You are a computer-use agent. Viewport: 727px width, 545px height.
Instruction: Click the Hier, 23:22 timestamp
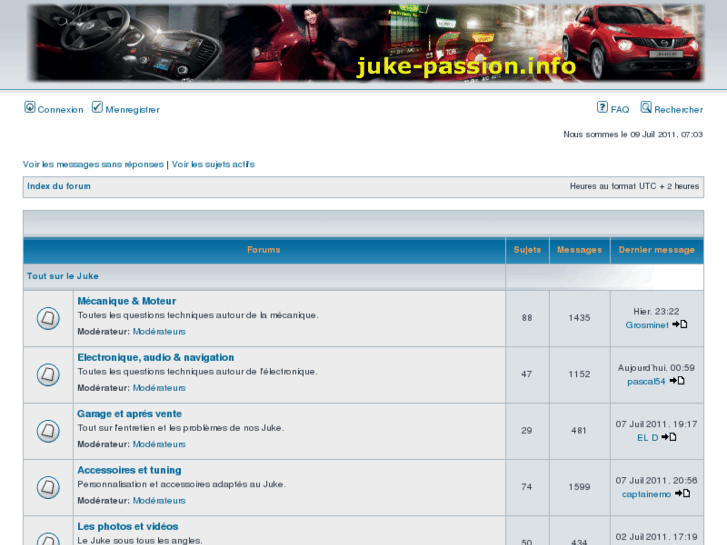(x=657, y=312)
